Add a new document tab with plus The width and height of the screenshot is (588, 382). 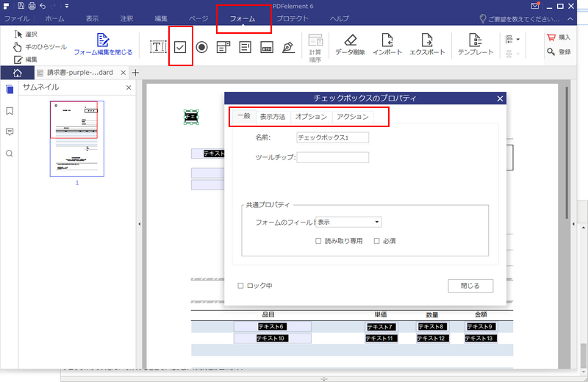(136, 73)
